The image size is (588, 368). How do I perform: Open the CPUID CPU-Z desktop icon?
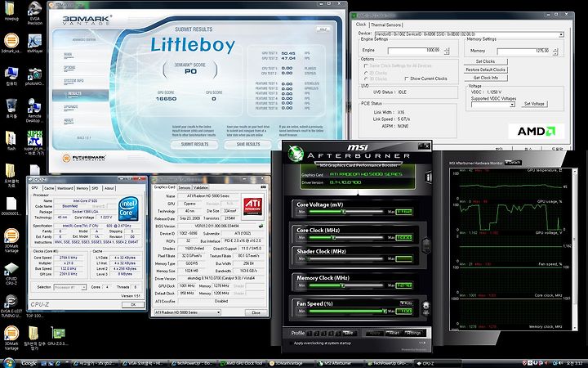point(11,273)
